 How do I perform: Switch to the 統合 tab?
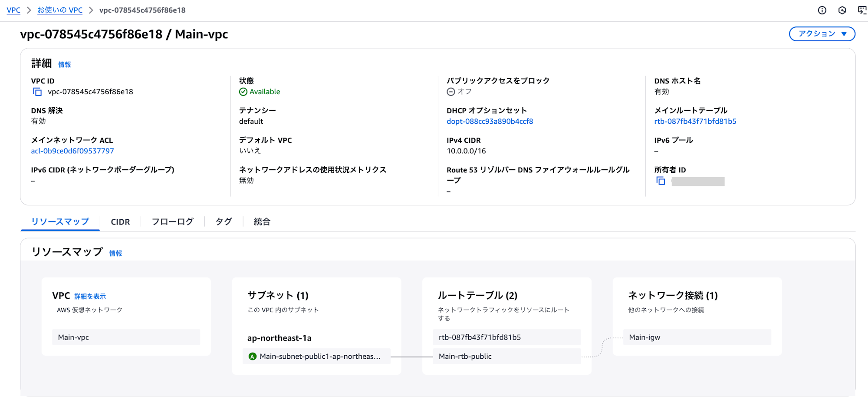coord(262,222)
